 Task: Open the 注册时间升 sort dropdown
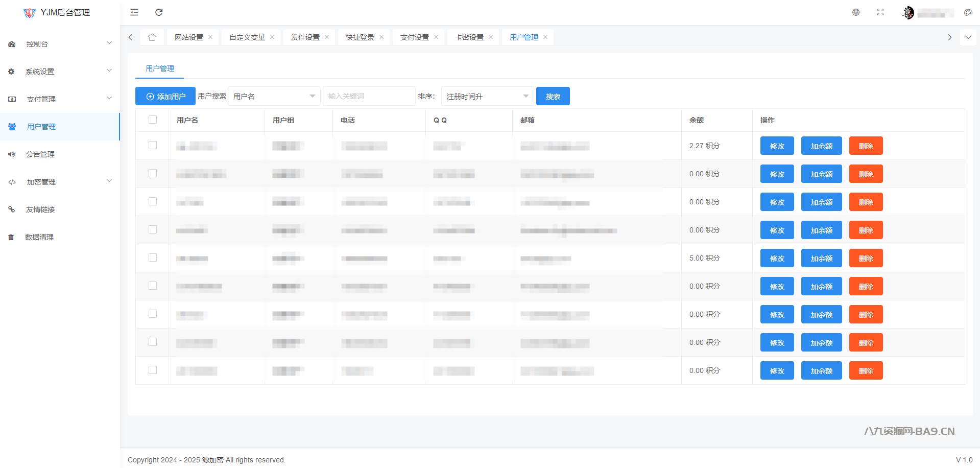487,96
